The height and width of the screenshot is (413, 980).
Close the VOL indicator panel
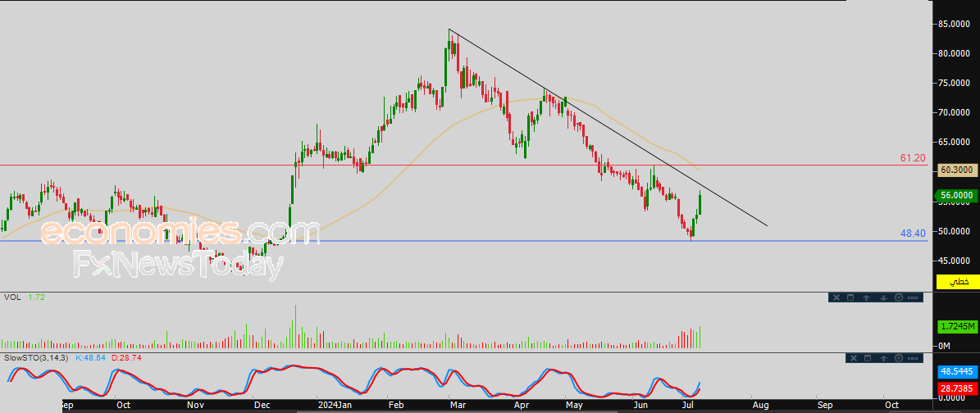tap(836, 297)
